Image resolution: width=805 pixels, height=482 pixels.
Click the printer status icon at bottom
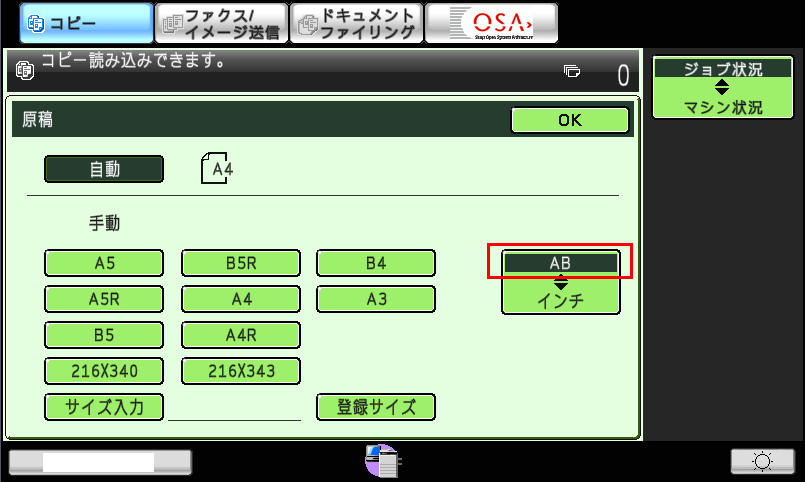coord(382,461)
